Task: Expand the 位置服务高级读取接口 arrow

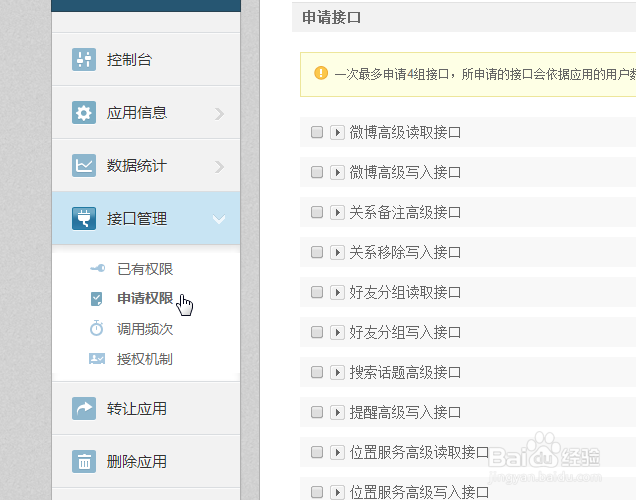Action: click(x=337, y=452)
